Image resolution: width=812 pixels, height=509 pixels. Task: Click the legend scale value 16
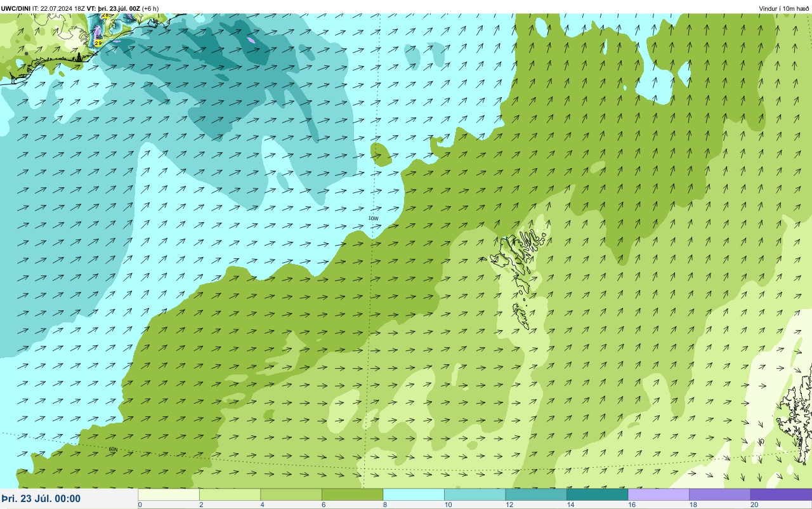click(631, 505)
